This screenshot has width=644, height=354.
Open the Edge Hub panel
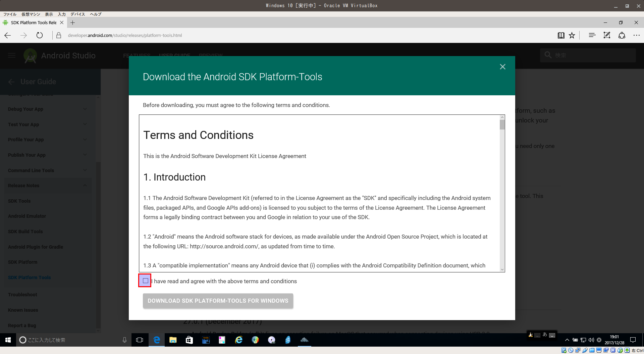coord(592,35)
